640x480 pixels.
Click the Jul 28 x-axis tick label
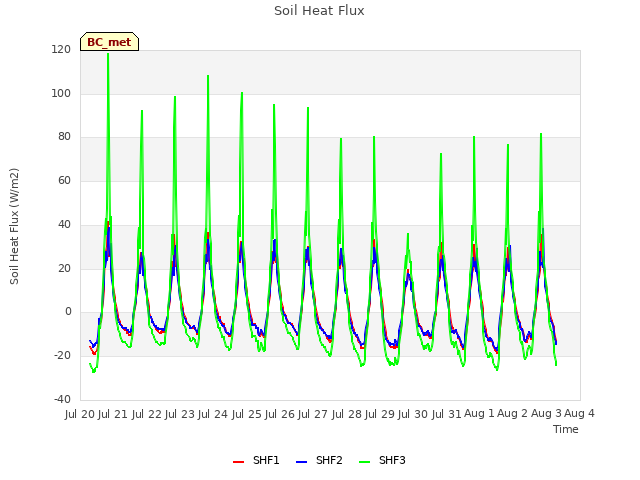pos(346,414)
